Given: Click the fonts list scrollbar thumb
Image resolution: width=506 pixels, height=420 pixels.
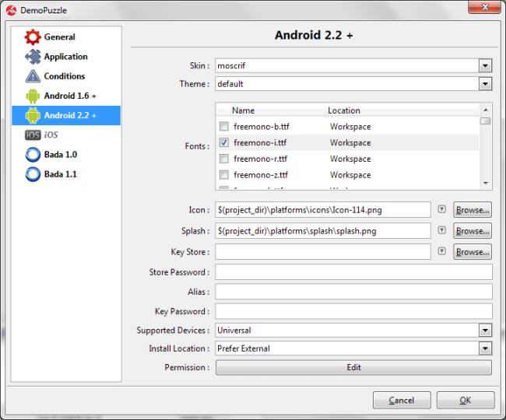Looking at the screenshot, I should click(485, 121).
